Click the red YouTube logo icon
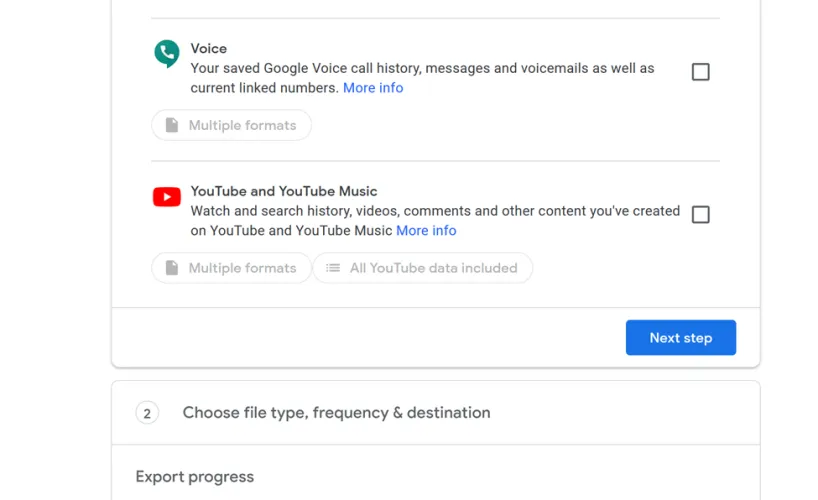The width and height of the screenshot is (818, 500). pyautogui.click(x=166, y=197)
